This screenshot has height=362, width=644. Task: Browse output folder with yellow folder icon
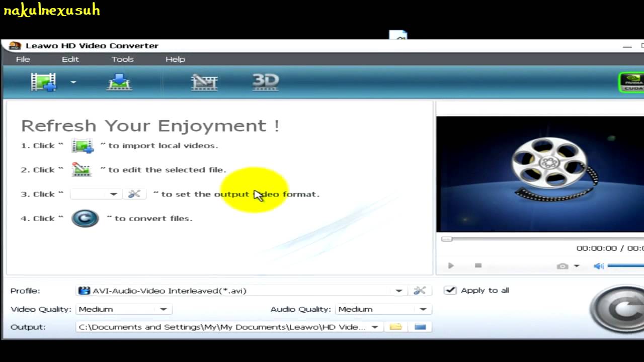pyautogui.click(x=396, y=327)
